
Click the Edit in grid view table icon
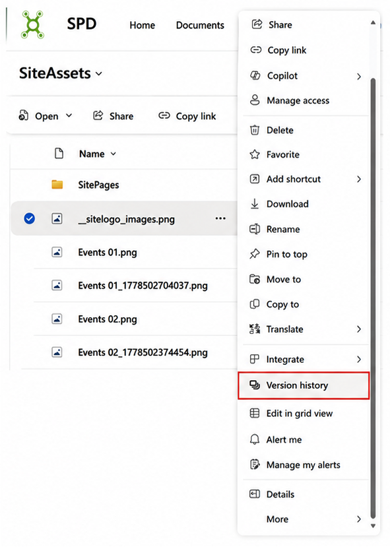tap(255, 413)
